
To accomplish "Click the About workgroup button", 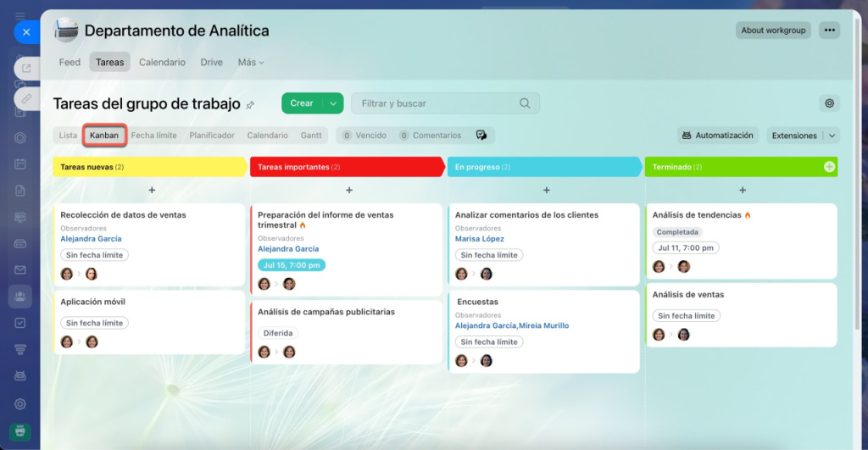I will (772, 31).
